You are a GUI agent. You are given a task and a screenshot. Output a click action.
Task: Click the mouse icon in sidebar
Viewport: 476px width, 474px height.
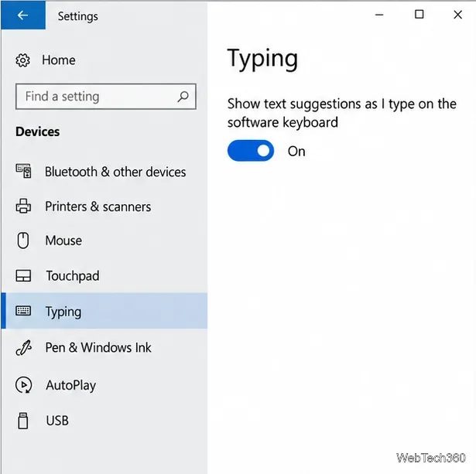click(23, 240)
